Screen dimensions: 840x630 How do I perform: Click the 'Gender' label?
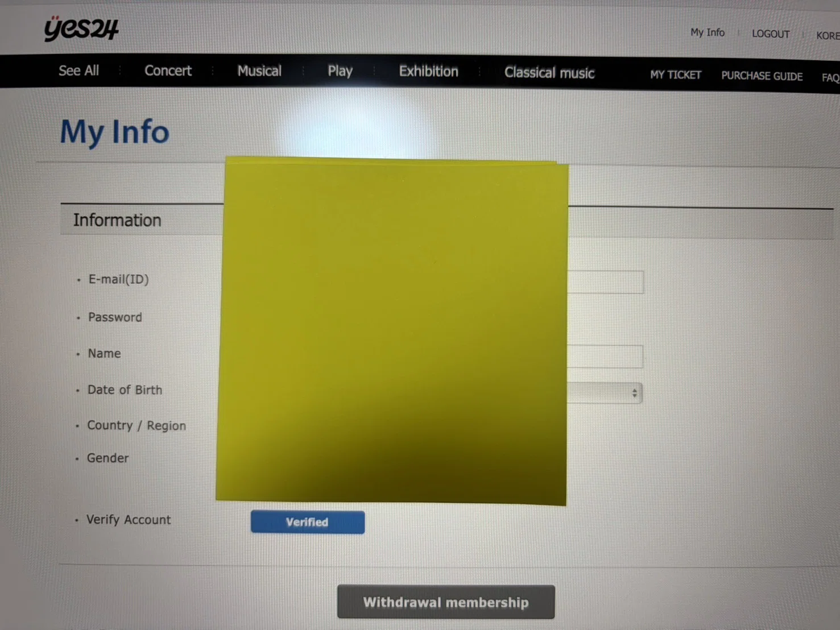point(107,458)
